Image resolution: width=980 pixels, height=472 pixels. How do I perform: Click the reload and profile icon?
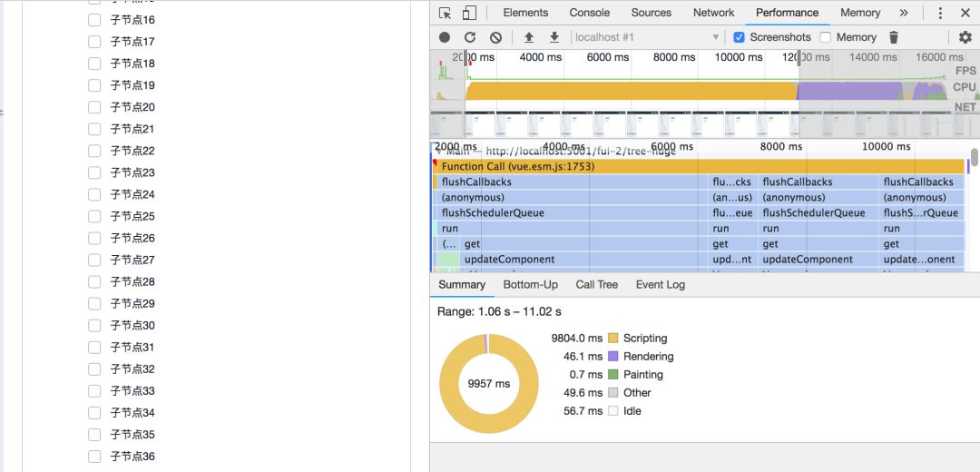point(470,37)
